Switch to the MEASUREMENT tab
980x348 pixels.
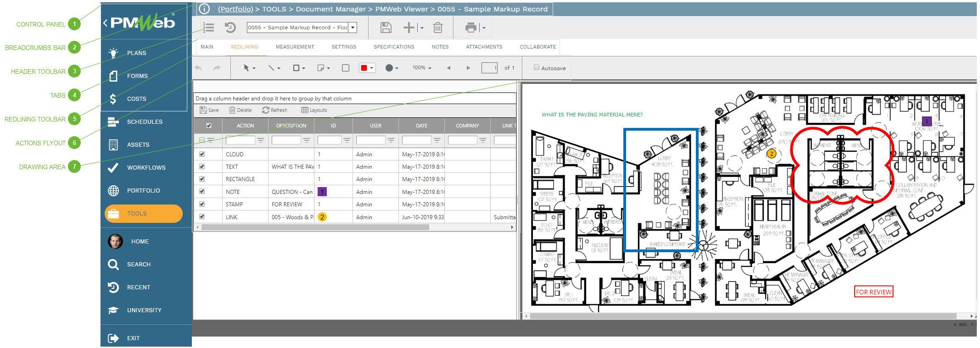[x=295, y=47]
